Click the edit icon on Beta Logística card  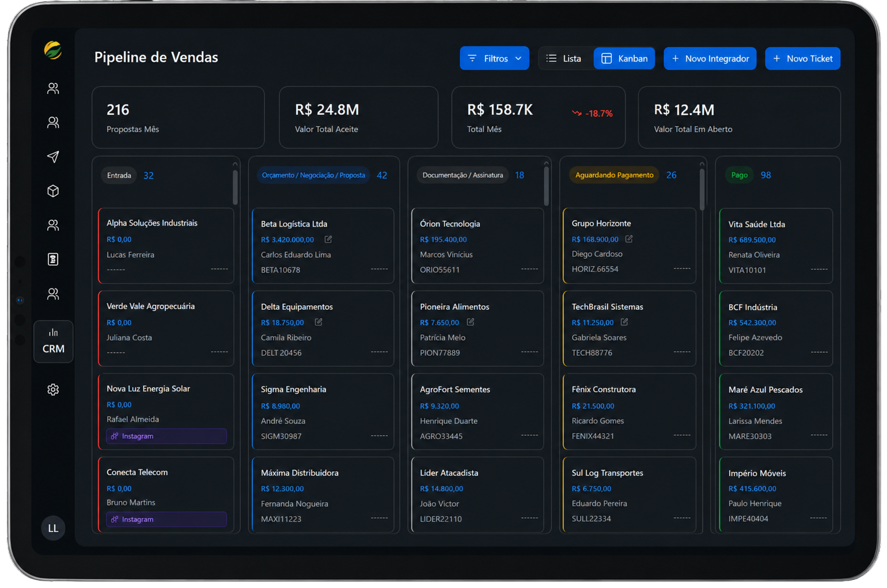(328, 239)
